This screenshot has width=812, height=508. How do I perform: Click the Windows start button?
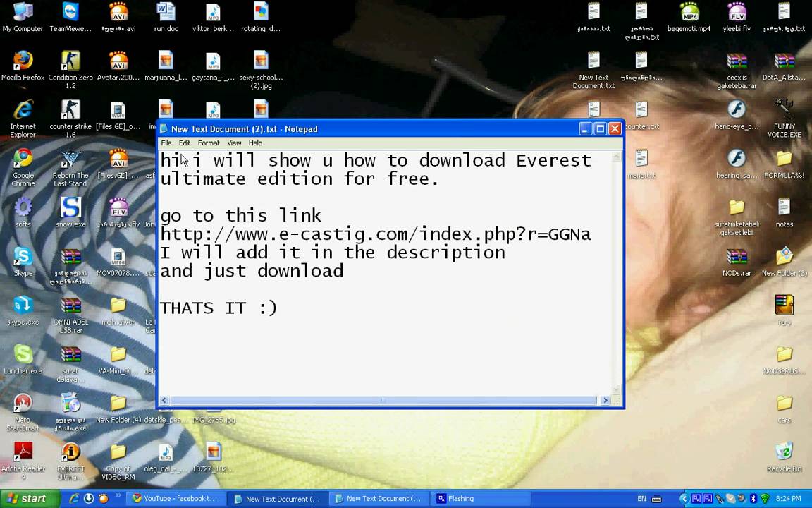click(x=30, y=499)
